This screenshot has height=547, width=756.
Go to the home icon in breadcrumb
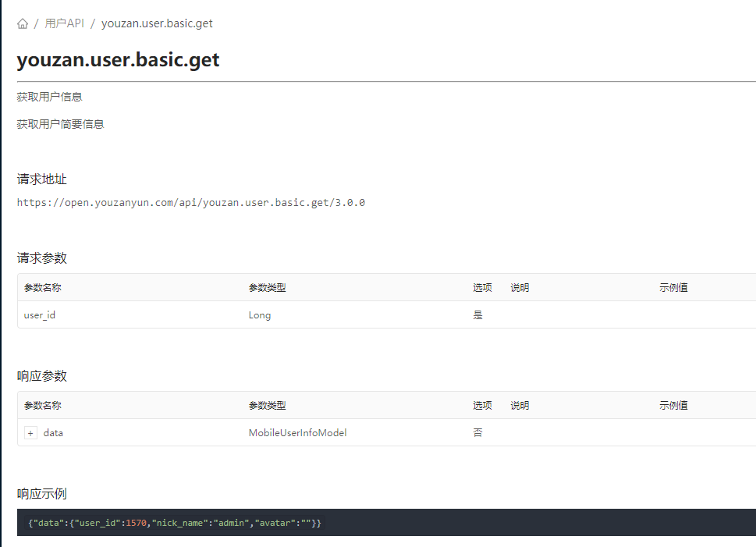click(23, 23)
